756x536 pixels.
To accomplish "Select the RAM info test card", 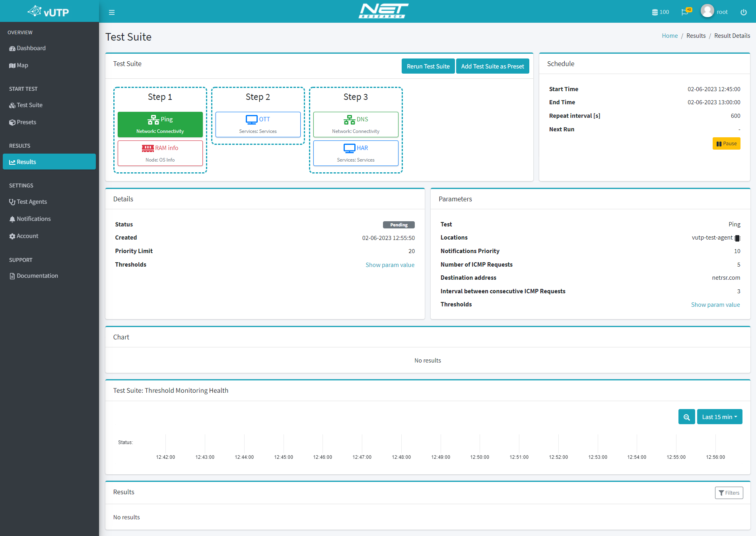I will (x=160, y=153).
